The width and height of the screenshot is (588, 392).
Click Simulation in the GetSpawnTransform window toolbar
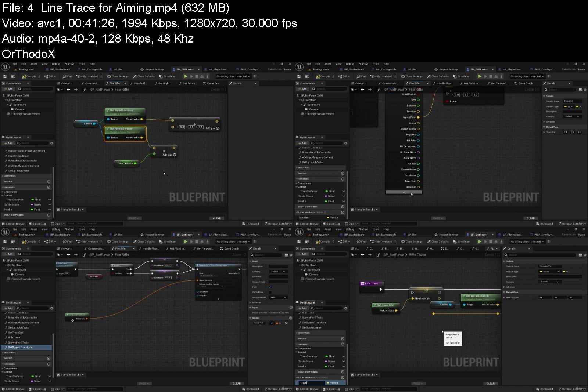(x=168, y=242)
